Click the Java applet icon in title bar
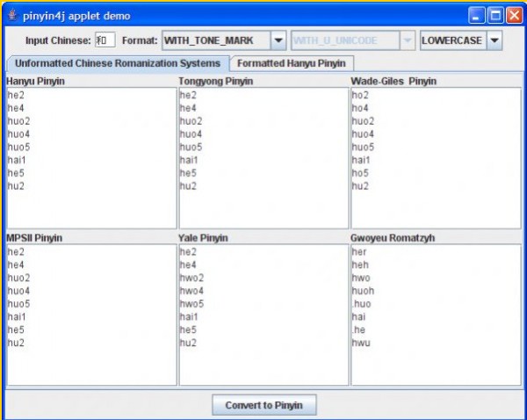Viewport: 527px width, 420px height. (11, 15)
